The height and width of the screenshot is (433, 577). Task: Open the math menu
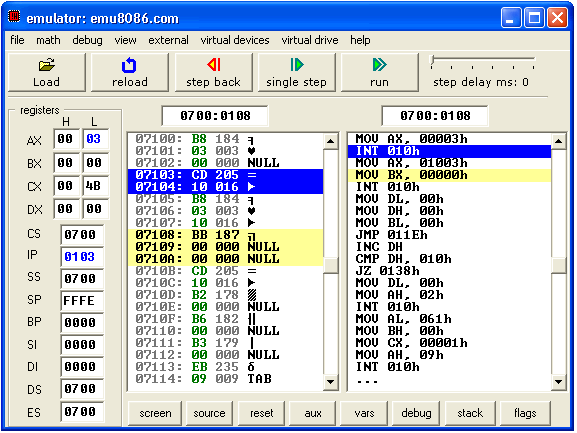tap(48, 40)
